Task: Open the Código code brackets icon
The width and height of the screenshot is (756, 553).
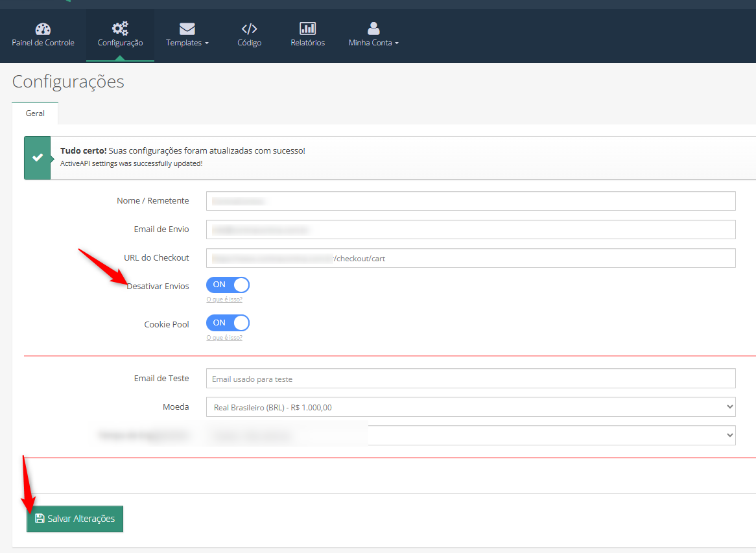Action: (249, 29)
